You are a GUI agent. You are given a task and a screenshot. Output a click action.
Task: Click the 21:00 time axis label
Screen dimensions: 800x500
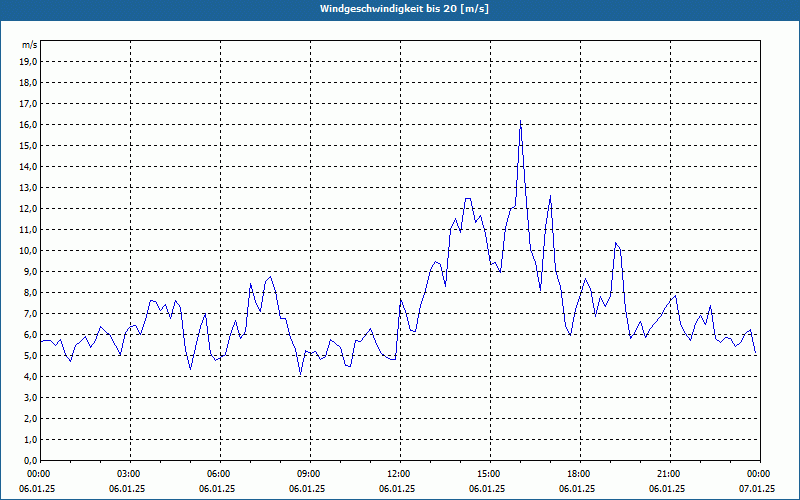(x=670, y=474)
